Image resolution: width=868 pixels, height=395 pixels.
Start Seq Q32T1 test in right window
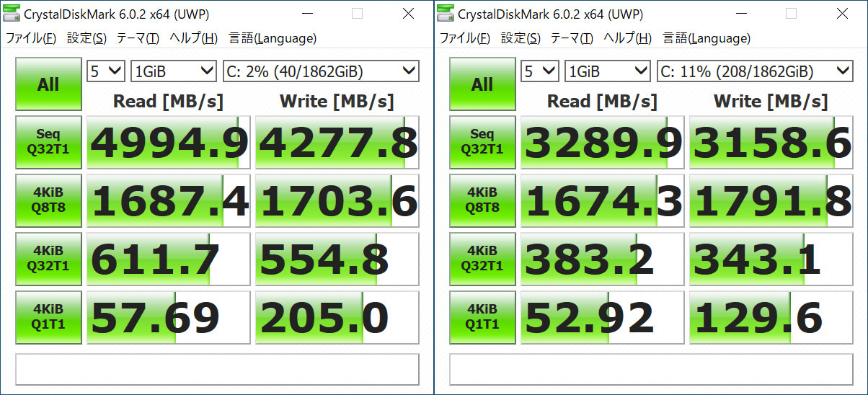point(482,142)
